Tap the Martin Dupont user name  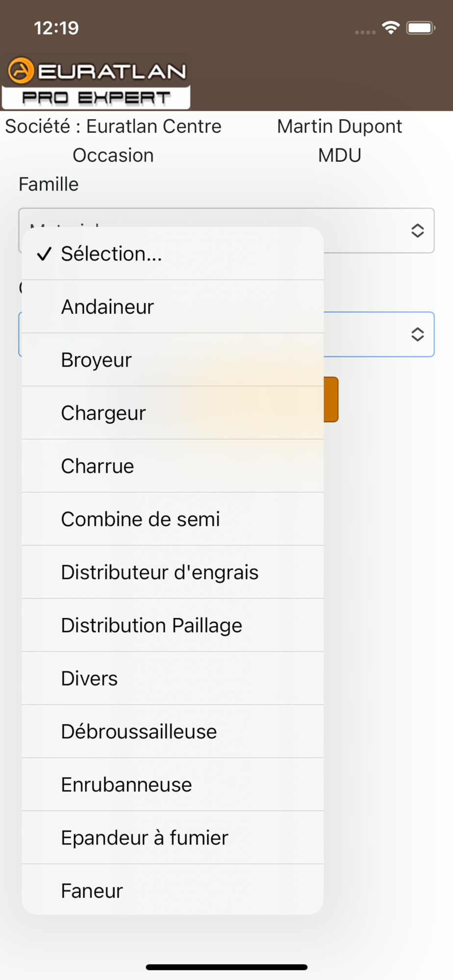(339, 126)
